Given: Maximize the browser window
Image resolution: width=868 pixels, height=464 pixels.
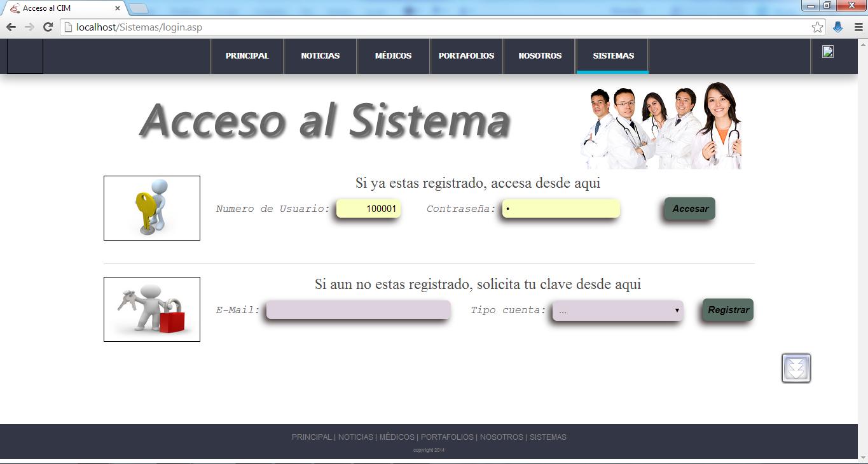Looking at the screenshot, I should click(827, 6).
